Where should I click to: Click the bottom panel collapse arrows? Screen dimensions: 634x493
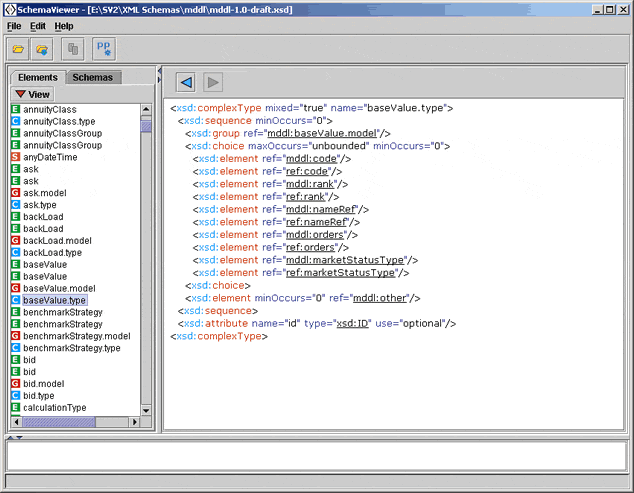(15, 438)
